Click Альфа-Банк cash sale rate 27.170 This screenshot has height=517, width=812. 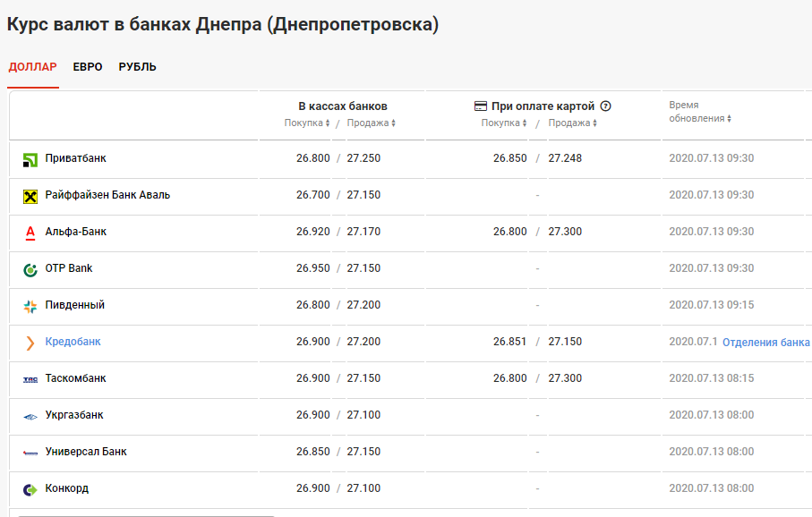pyautogui.click(x=363, y=232)
